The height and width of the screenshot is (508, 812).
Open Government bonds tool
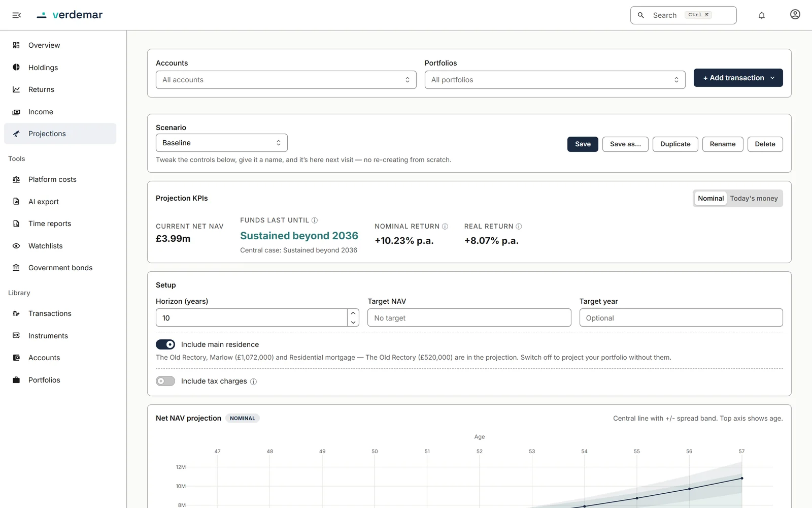(60, 268)
